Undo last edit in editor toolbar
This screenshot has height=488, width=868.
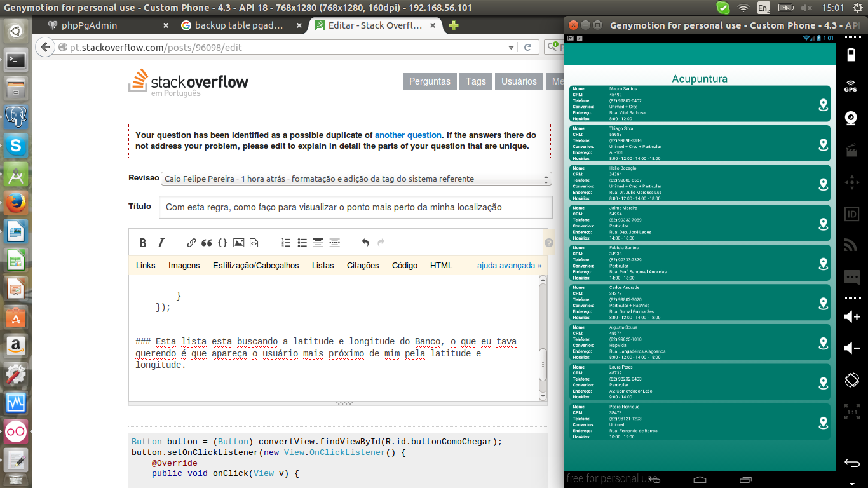(x=365, y=243)
